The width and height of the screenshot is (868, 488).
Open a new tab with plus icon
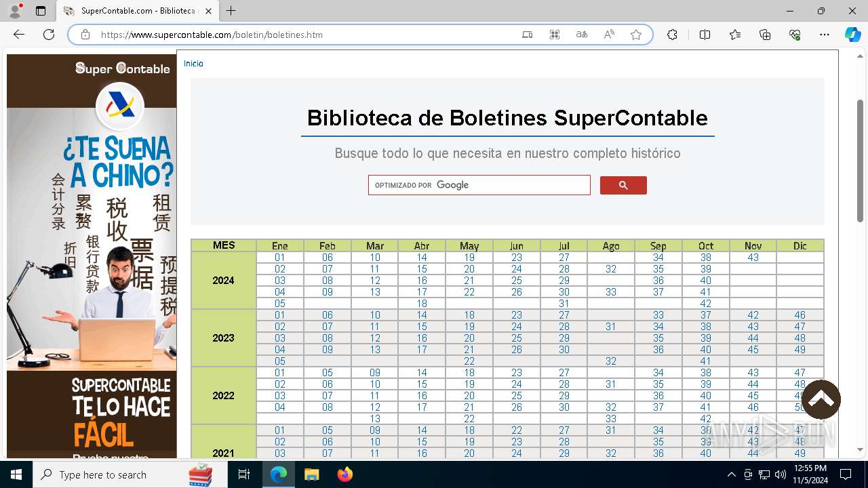pyautogui.click(x=231, y=11)
